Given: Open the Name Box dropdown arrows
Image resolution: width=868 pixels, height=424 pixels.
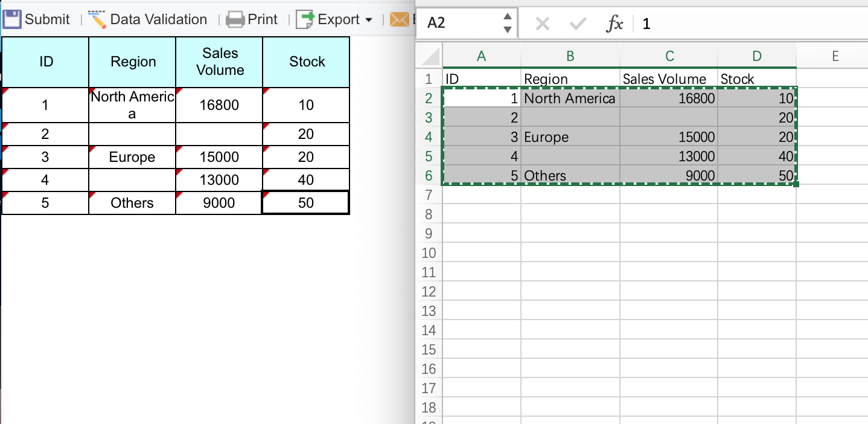Looking at the screenshot, I should [508, 24].
